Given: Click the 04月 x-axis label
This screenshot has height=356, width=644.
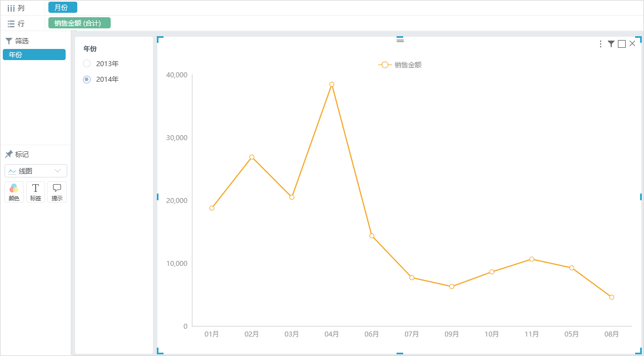Looking at the screenshot, I should click(x=332, y=334).
